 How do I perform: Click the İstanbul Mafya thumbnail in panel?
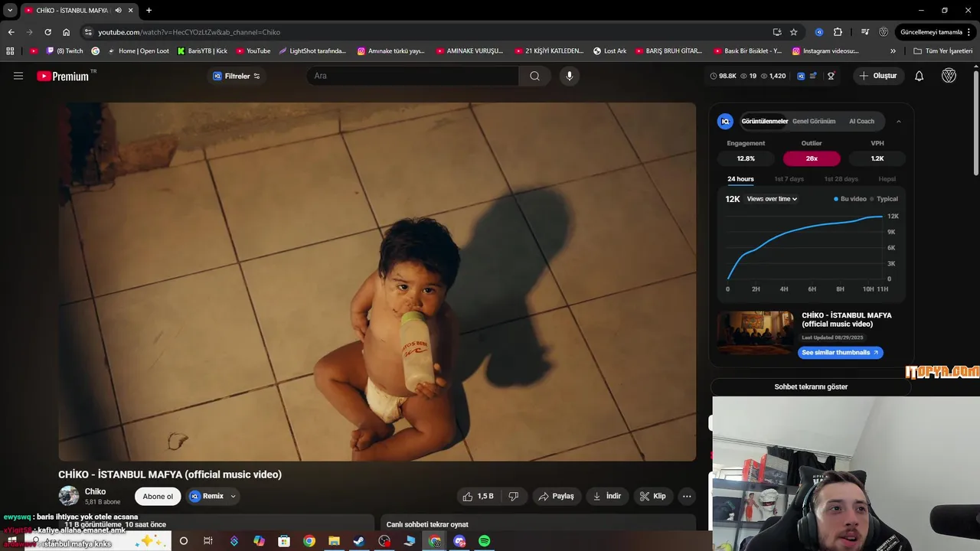[756, 333]
